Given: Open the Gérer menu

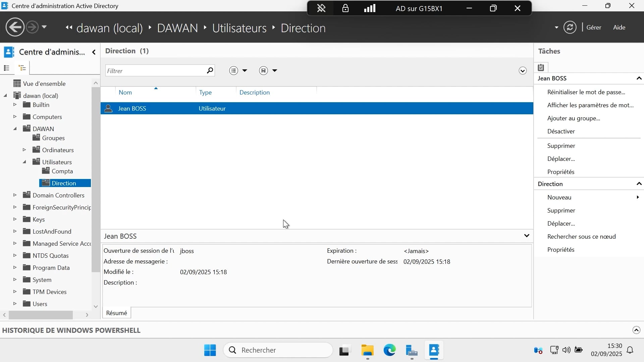Looking at the screenshot, I should [593, 27].
